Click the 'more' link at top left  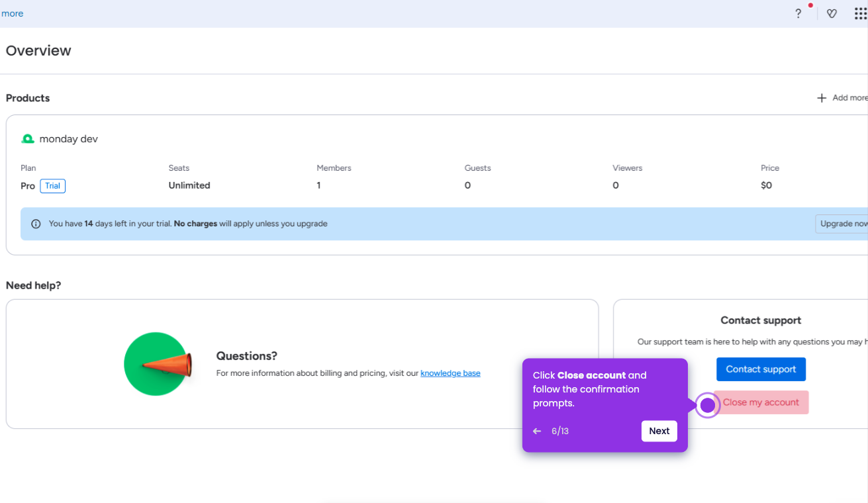12,13
